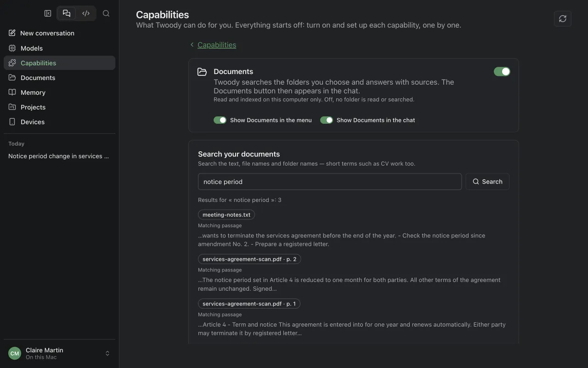This screenshot has width=588, height=368.
Task: Switch to chat view icon
Action: [x=67, y=13]
